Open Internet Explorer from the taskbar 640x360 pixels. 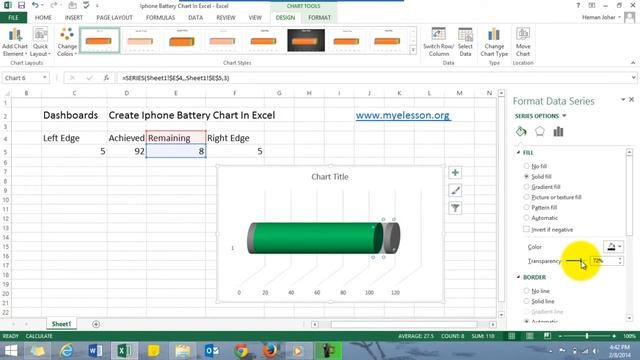click(x=66, y=351)
